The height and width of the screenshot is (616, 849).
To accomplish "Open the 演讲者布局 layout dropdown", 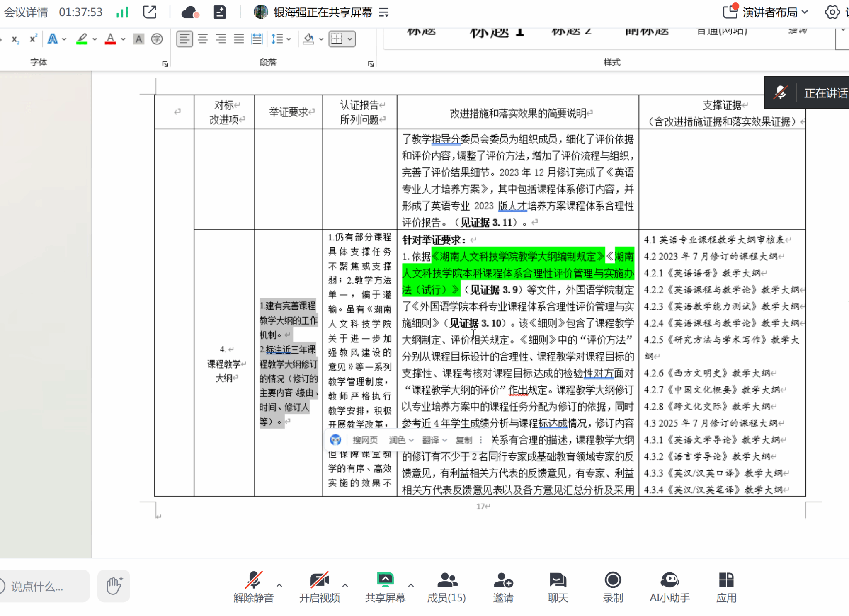I will [x=769, y=12].
